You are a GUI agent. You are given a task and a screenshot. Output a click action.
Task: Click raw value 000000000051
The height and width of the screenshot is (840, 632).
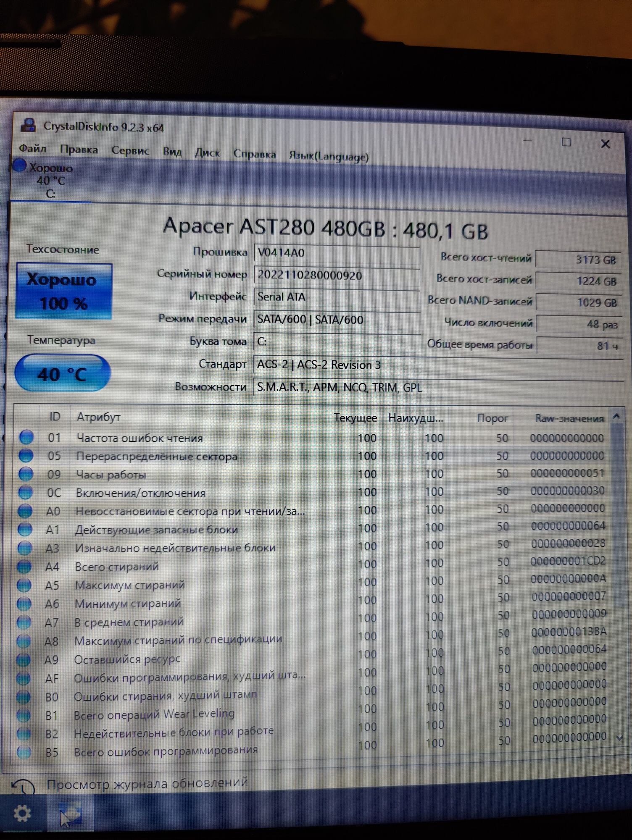tap(567, 473)
